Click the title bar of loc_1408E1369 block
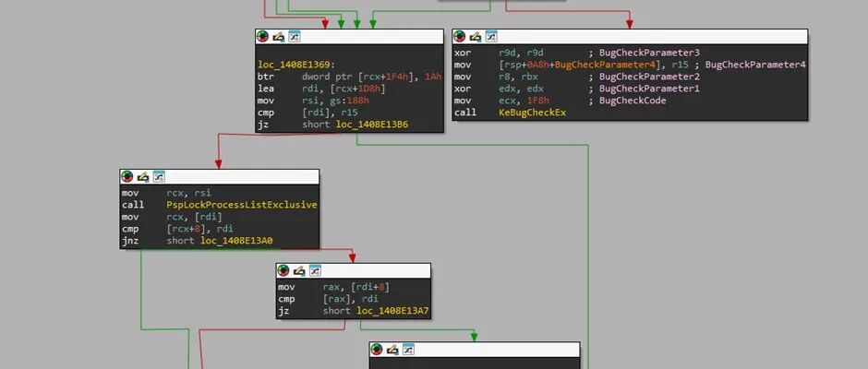 coord(349,37)
